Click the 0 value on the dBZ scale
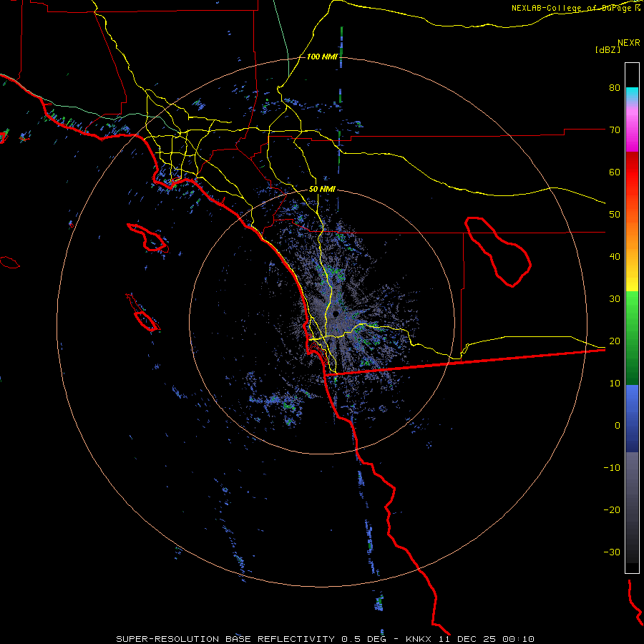 (618, 426)
